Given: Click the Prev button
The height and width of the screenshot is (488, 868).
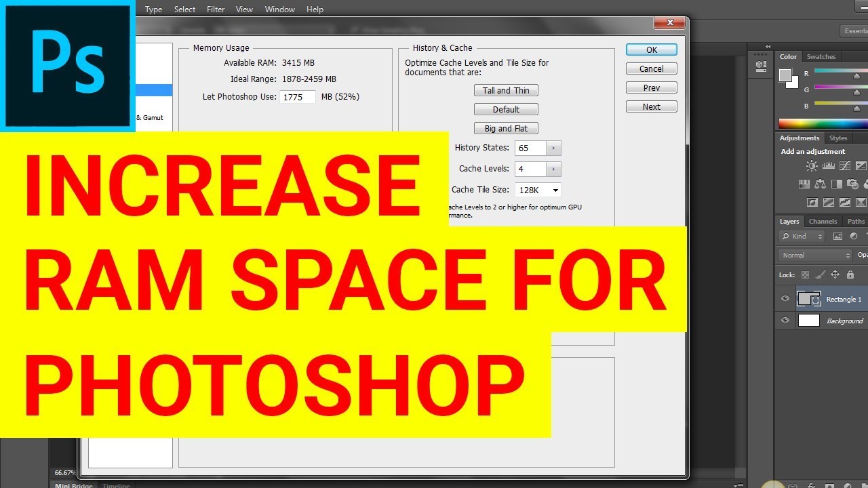Looking at the screenshot, I should coord(652,87).
